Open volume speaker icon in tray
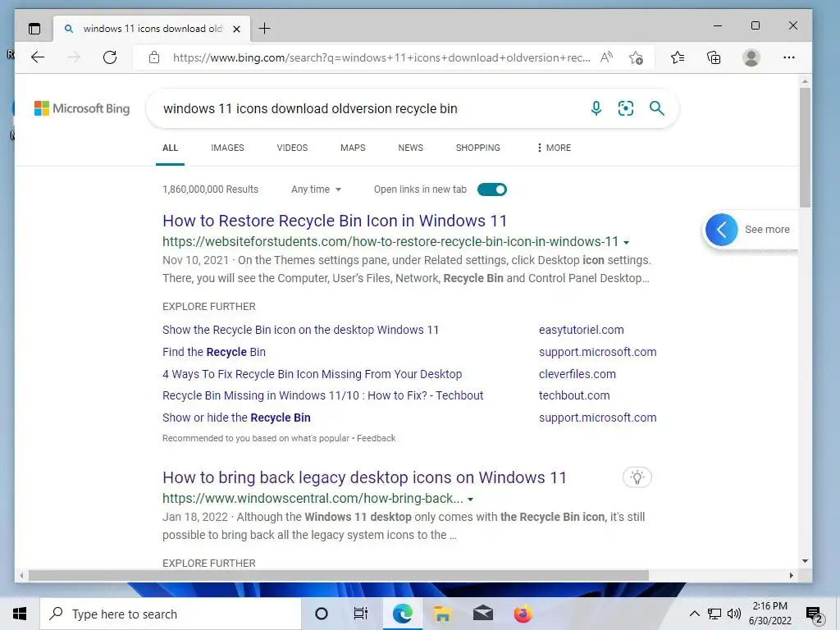Viewport: 840px width, 630px height. (734, 614)
